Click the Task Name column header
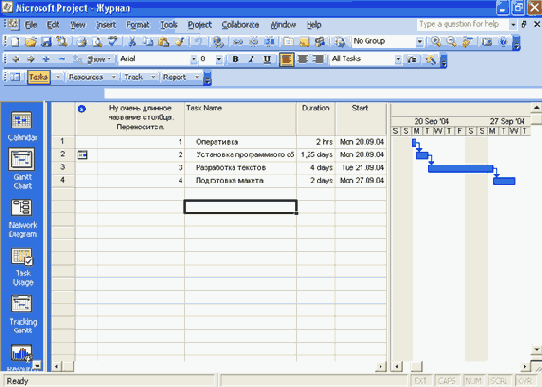The width and height of the screenshot is (542, 387). (x=240, y=119)
